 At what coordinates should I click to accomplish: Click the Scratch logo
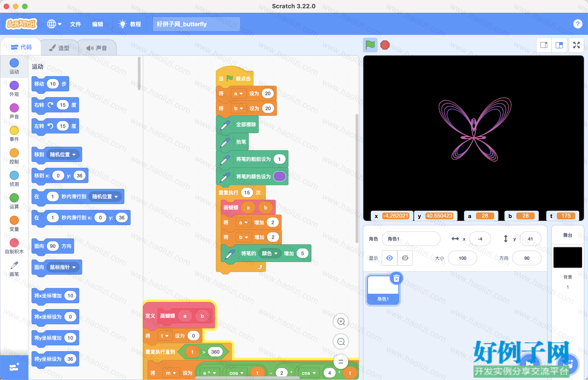(21, 24)
